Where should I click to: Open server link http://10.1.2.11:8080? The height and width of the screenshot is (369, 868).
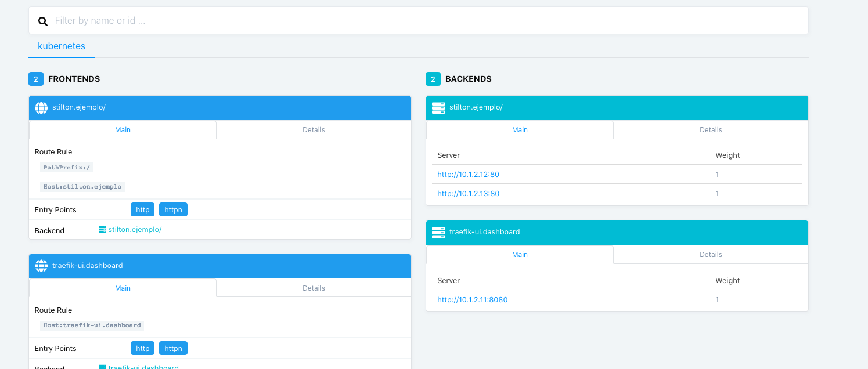pos(472,300)
